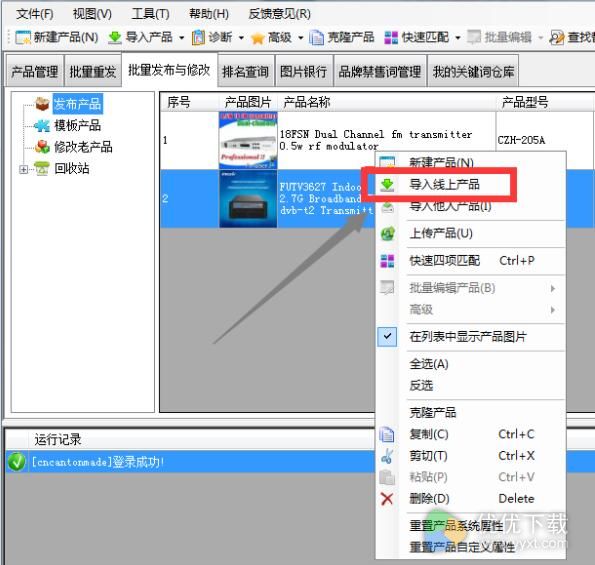
Task: Select the red X 删除 icon
Action: (x=387, y=499)
